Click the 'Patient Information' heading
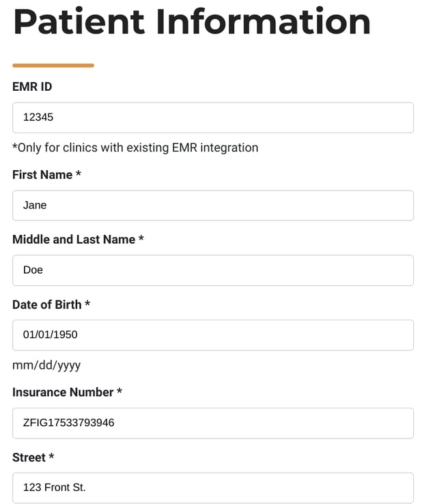435x504 pixels. point(192,22)
